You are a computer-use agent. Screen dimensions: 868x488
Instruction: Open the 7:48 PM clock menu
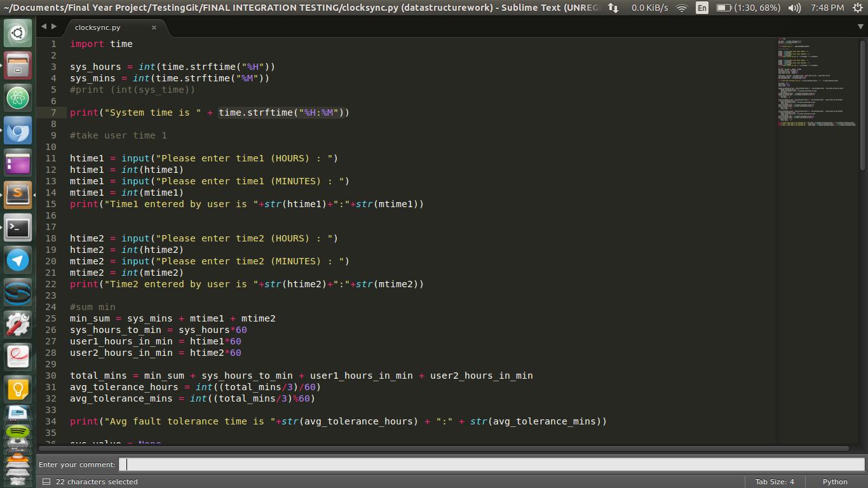(827, 8)
